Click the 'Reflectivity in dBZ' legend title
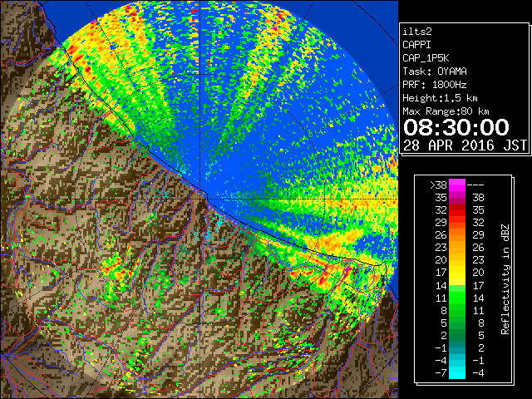This screenshot has height=399, width=532. 505,279
